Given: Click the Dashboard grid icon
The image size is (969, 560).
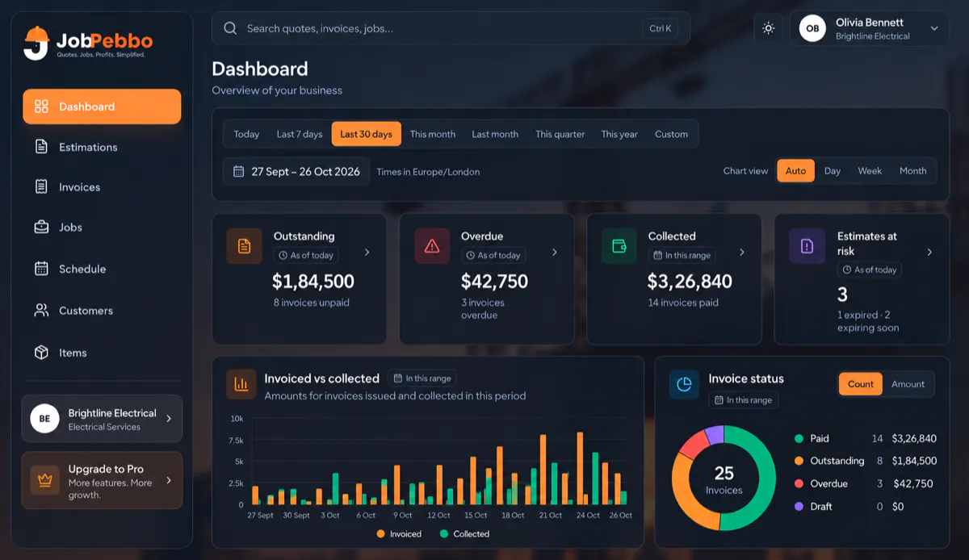Looking at the screenshot, I should [41, 107].
